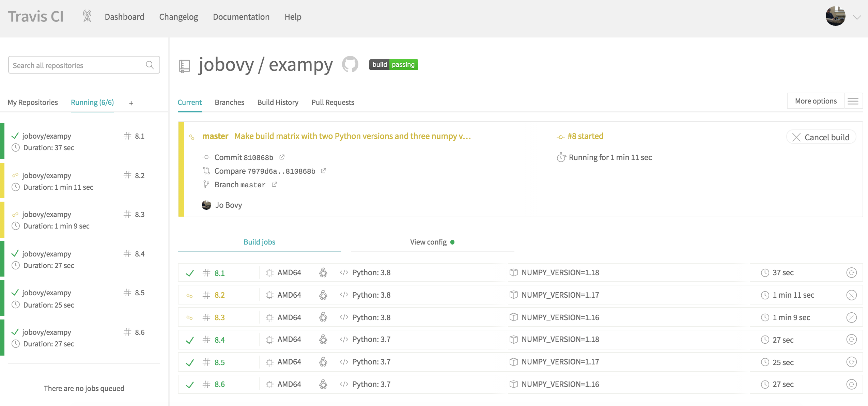Restart job 8.6 using restart icon
Screen dimensions: 868x406
click(x=851, y=385)
